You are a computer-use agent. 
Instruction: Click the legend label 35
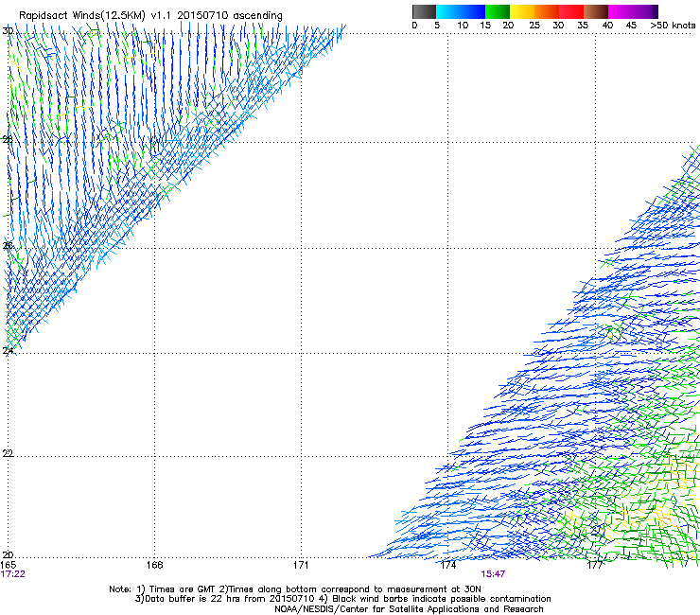coord(583,26)
